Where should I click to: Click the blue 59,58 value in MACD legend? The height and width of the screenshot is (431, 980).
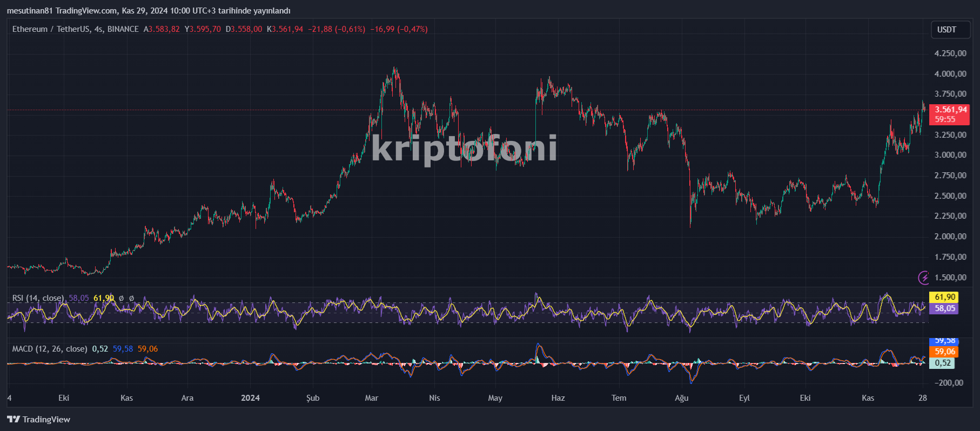tap(123, 349)
